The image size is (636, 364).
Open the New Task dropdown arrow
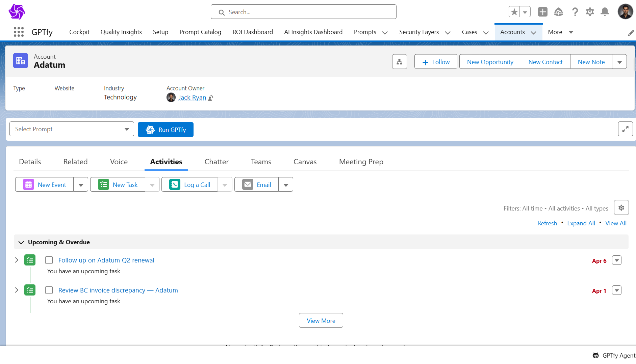pos(152,185)
